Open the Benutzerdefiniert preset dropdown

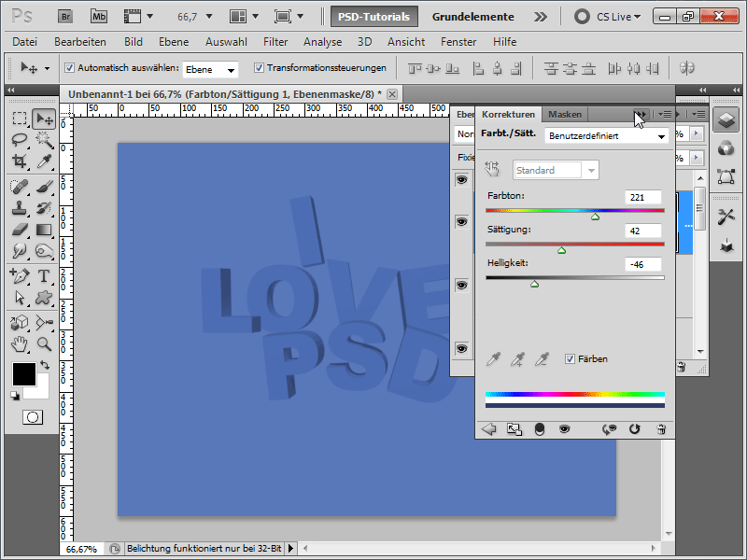(x=606, y=136)
